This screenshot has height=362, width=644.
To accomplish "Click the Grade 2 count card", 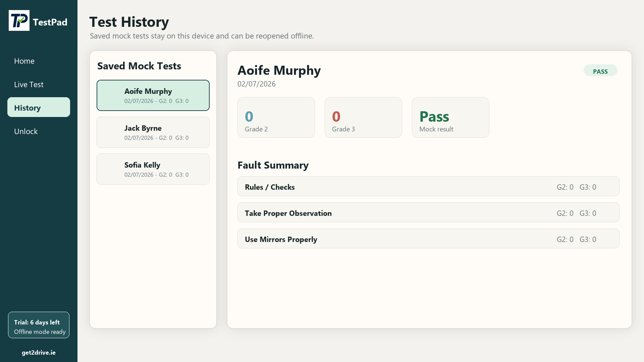I will click(x=276, y=117).
